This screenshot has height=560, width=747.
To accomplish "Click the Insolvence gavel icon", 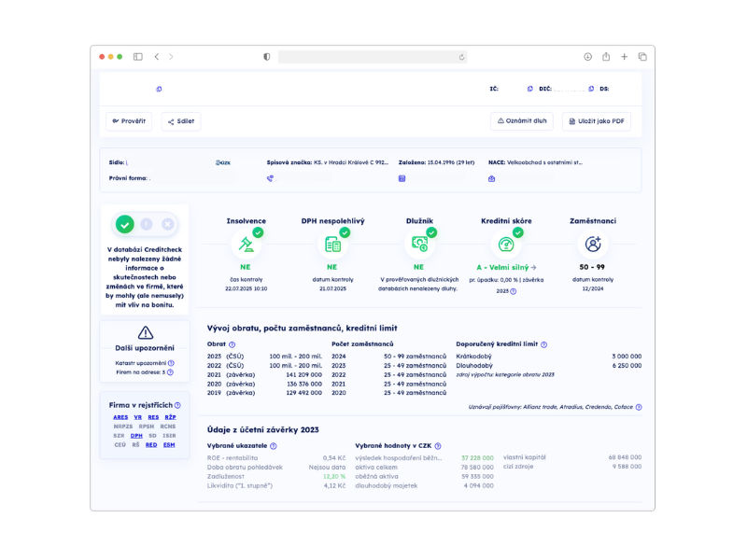I will point(246,245).
